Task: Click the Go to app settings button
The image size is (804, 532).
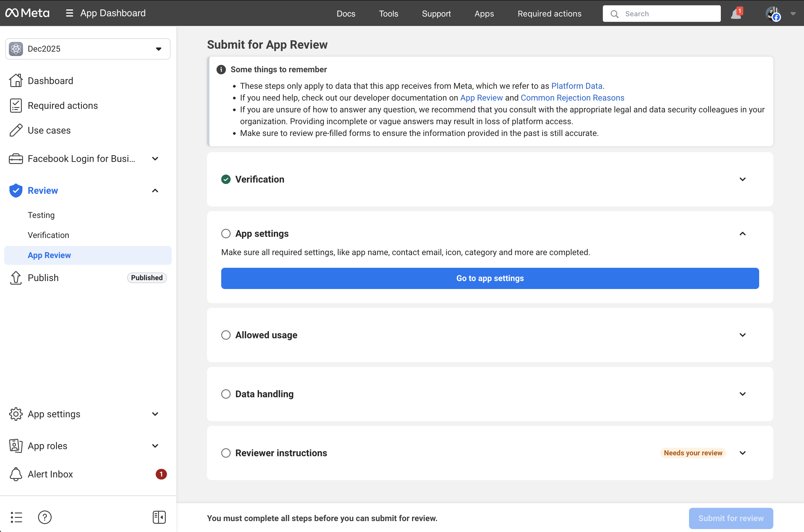Action: pos(490,278)
